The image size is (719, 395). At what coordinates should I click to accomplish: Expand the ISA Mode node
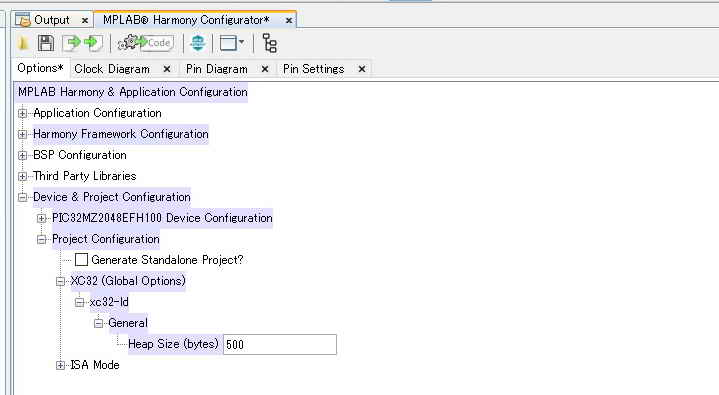[x=60, y=365]
